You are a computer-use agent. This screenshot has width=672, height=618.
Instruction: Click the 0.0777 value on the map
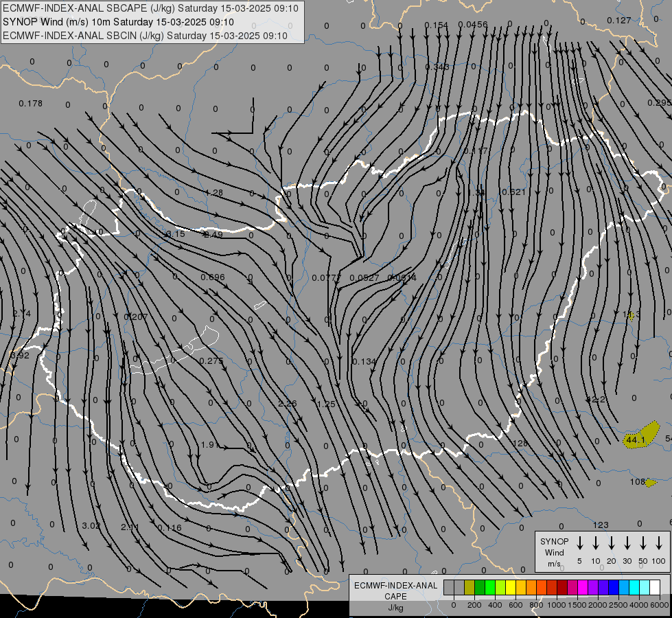pos(327,278)
